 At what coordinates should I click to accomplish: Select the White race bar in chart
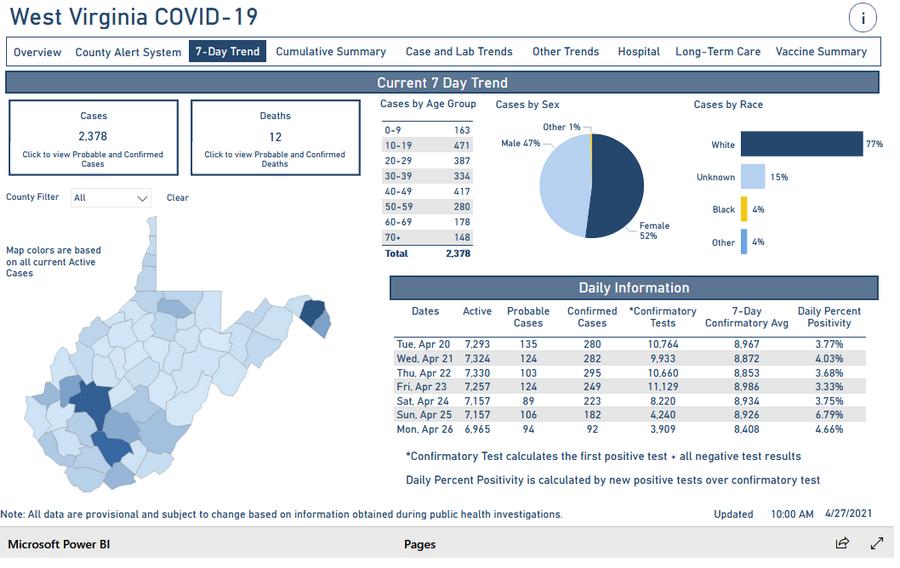801,144
